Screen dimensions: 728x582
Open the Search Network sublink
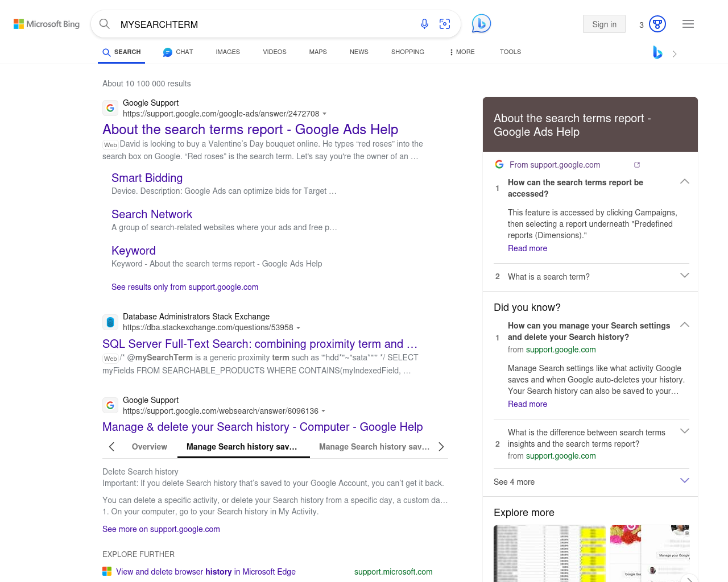coord(152,214)
